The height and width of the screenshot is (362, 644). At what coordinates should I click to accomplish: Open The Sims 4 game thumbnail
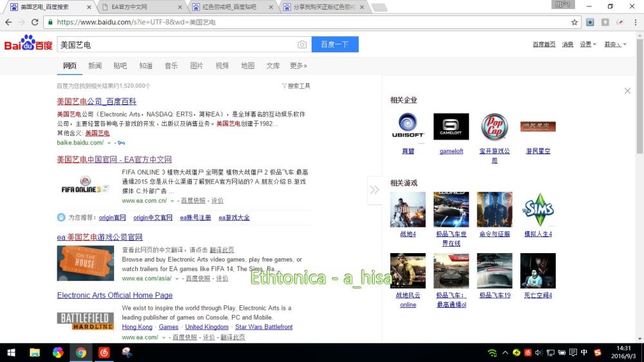pyautogui.click(x=538, y=209)
